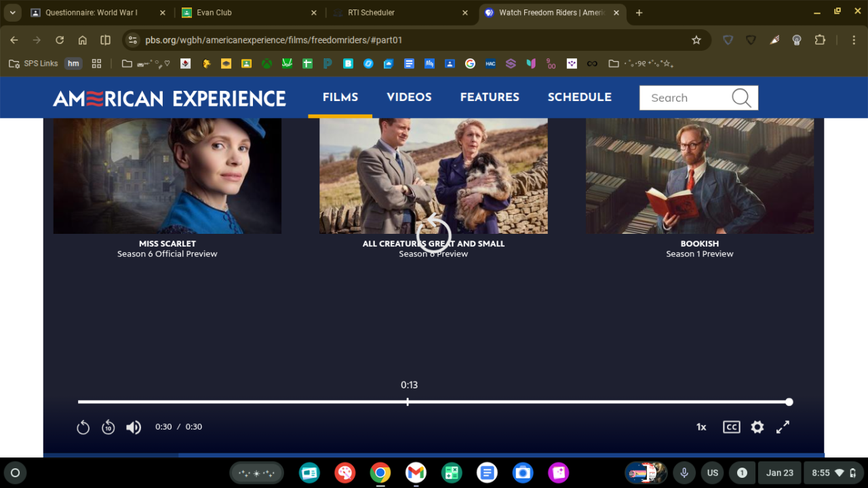
Task: Open quick settings at the 8:55 clock
Action: click(833, 473)
